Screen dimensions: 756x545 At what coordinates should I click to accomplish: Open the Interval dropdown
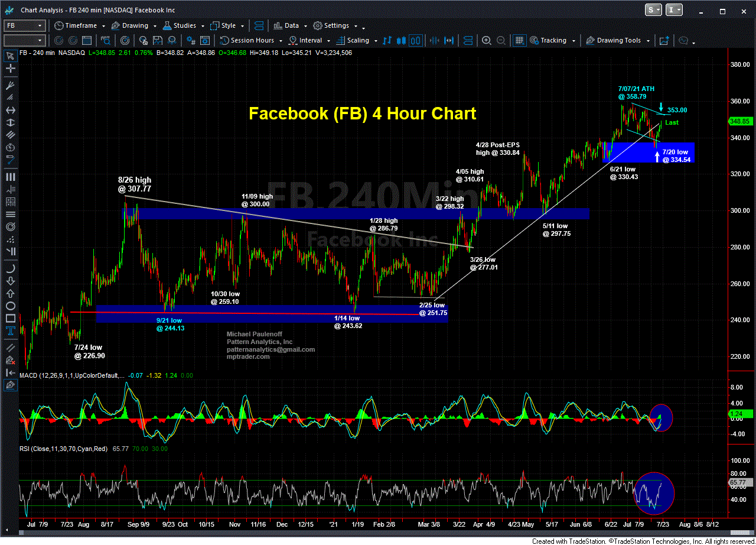[308, 41]
